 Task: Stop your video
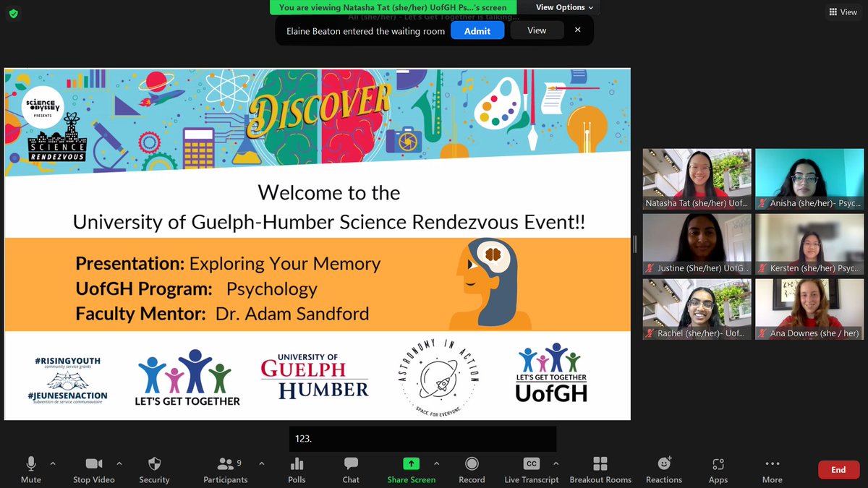coord(94,469)
